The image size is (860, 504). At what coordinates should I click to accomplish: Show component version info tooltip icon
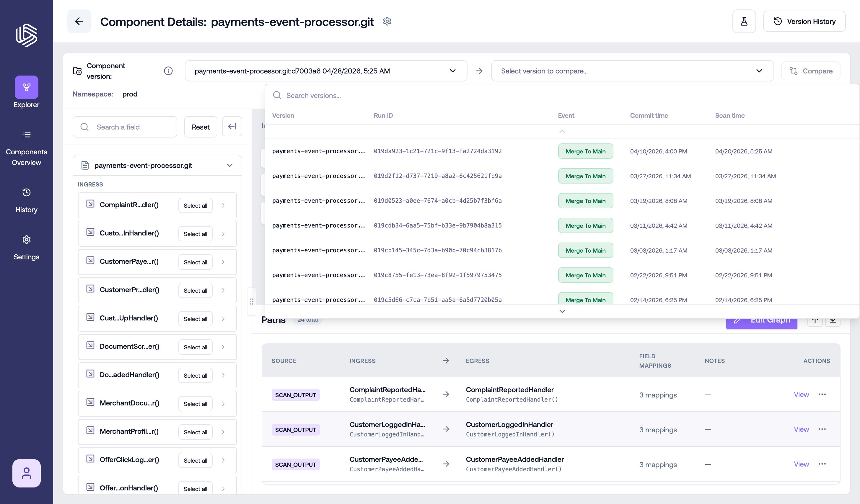(168, 71)
